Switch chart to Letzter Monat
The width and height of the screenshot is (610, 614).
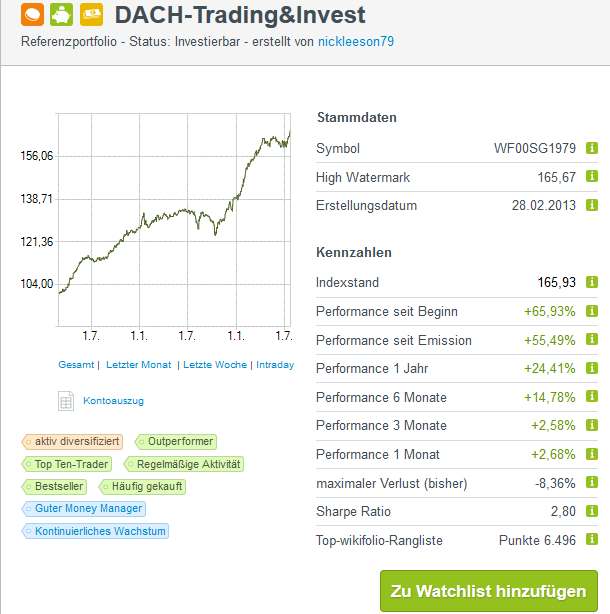139,365
